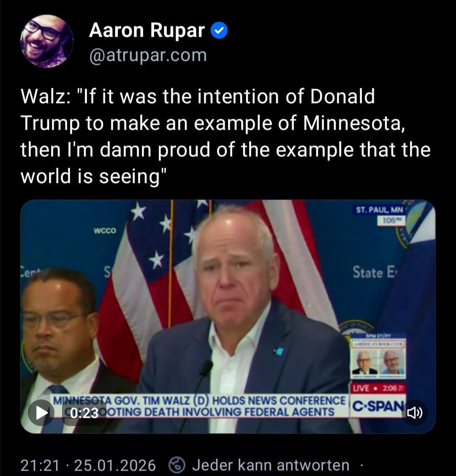Click the WCCO microphone label in video
The height and width of the screenshot is (476, 456).
point(105,231)
